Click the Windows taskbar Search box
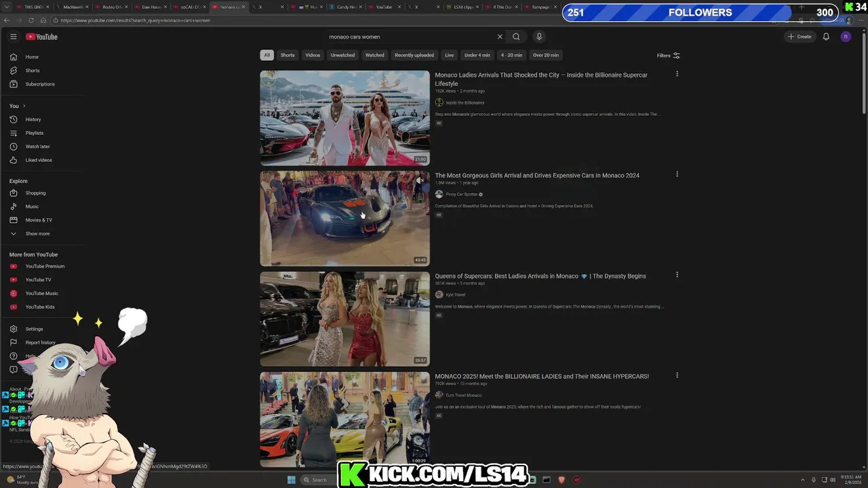Viewport: 868px width, 488px height. pyautogui.click(x=319, y=480)
